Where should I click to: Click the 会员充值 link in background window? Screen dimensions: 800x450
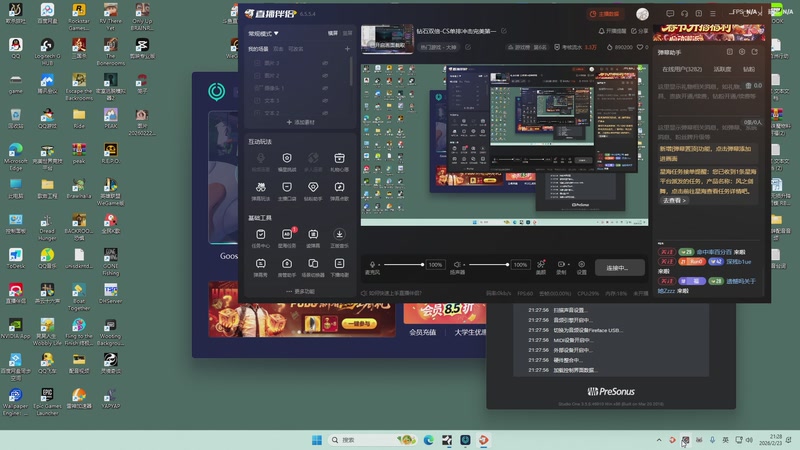[422, 332]
